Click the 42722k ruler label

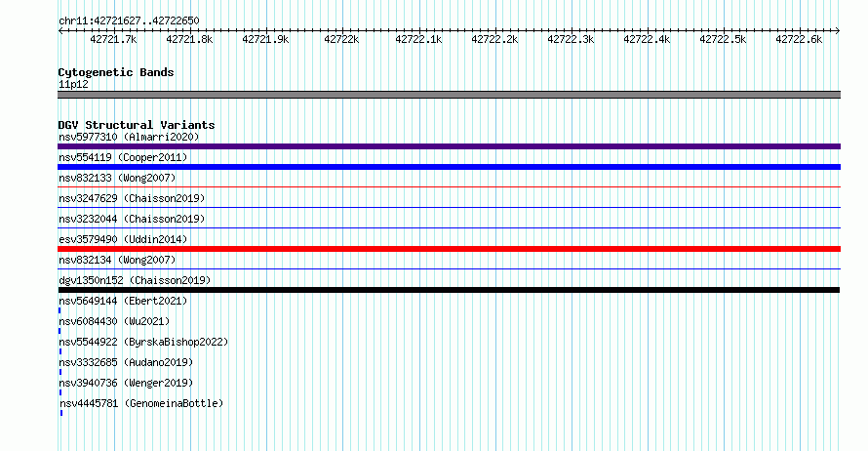(341, 39)
